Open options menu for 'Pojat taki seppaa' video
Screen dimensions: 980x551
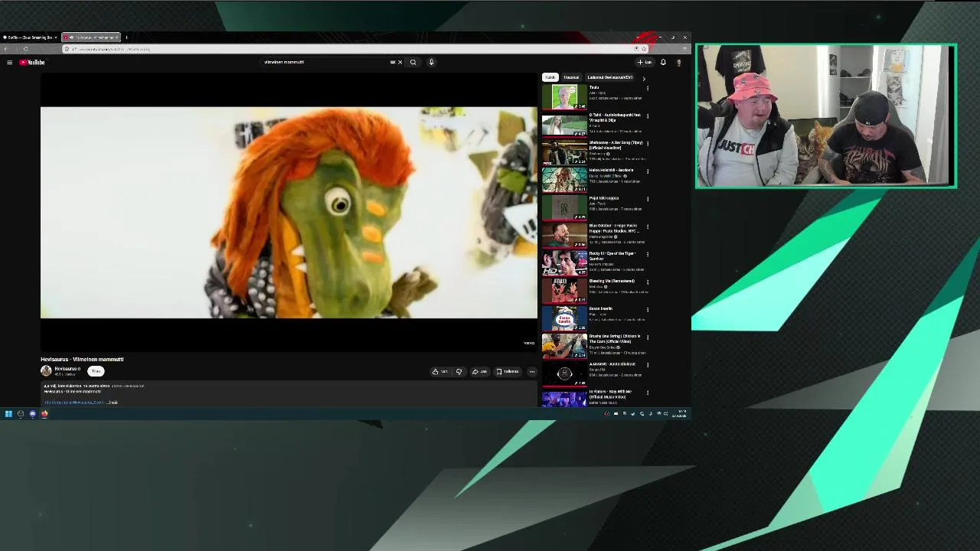[648, 199]
